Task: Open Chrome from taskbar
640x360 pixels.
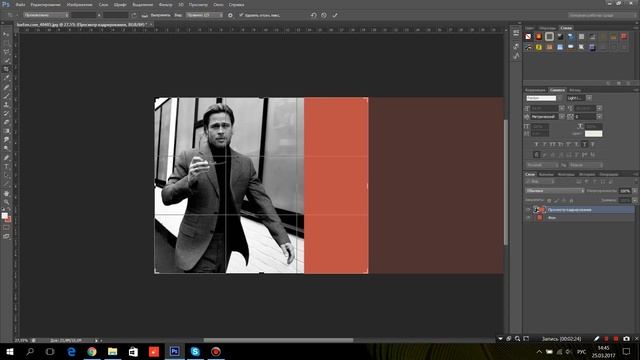Action: [92, 351]
